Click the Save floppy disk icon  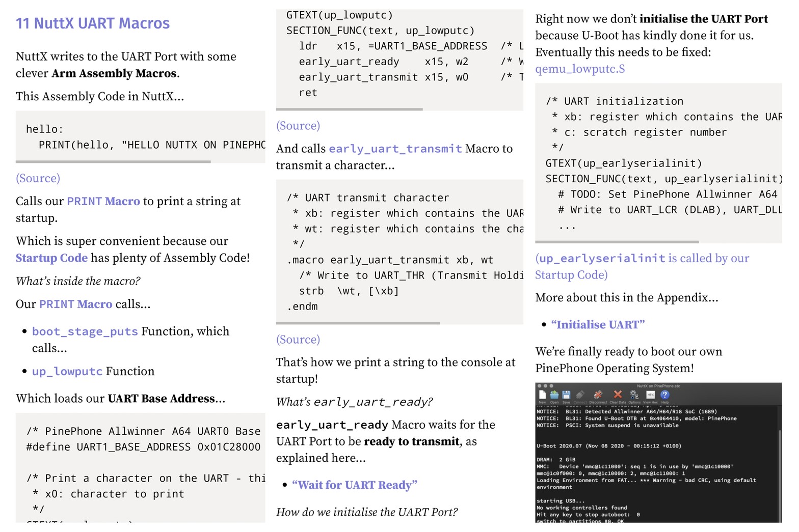(566, 396)
